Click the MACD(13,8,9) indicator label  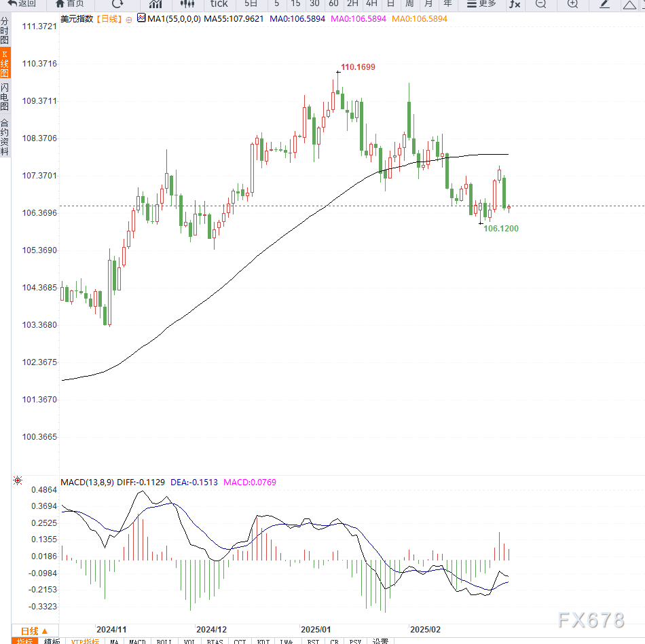[87, 482]
